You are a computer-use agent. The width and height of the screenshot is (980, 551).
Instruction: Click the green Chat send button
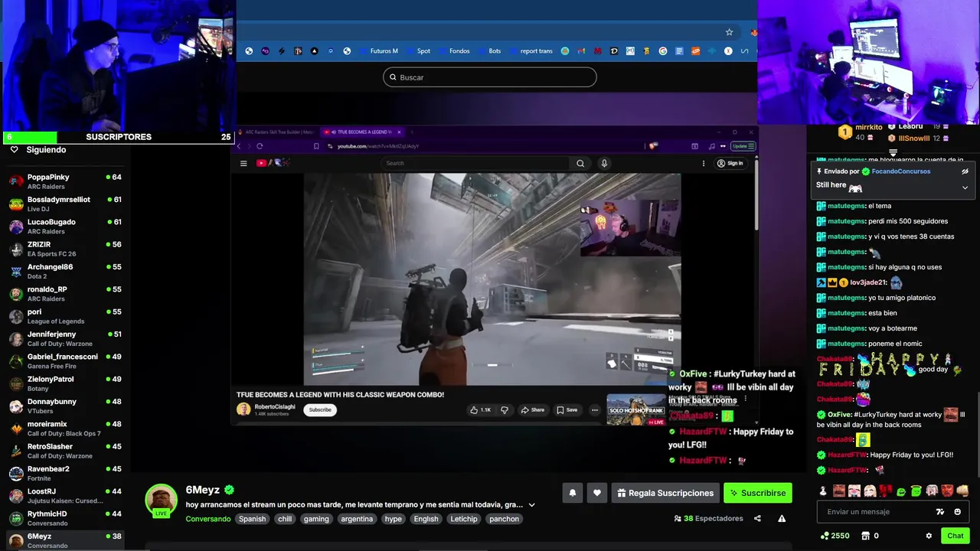click(955, 536)
